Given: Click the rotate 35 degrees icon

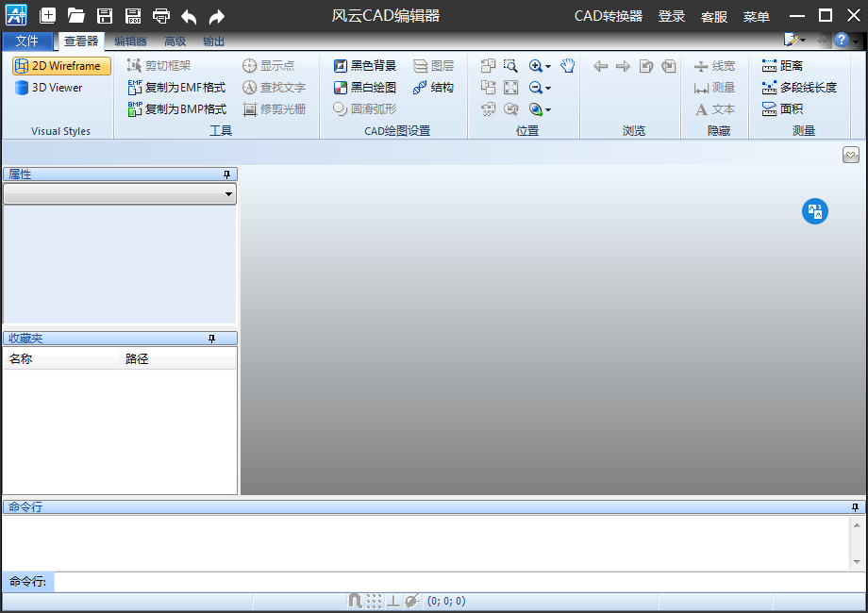Looking at the screenshot, I should (x=488, y=109).
